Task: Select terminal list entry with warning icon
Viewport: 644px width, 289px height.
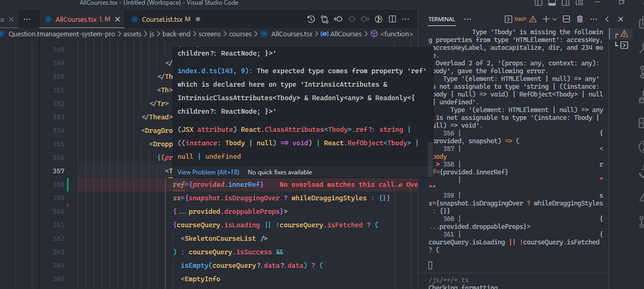Action: pyautogui.click(x=622, y=34)
